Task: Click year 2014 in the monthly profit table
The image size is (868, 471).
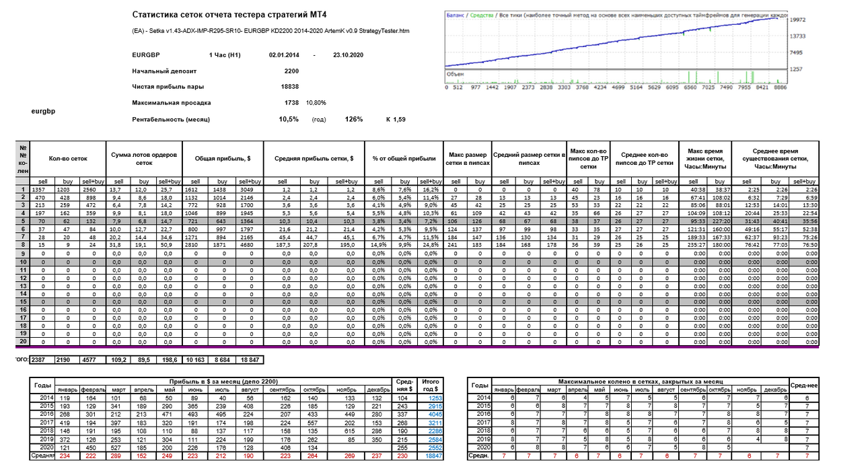Action: click(42, 398)
